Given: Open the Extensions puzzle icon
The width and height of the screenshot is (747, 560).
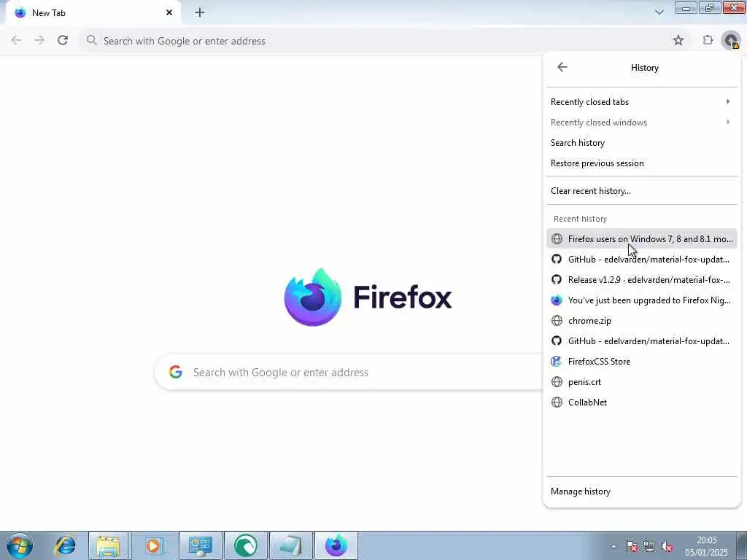Looking at the screenshot, I should 708,41.
